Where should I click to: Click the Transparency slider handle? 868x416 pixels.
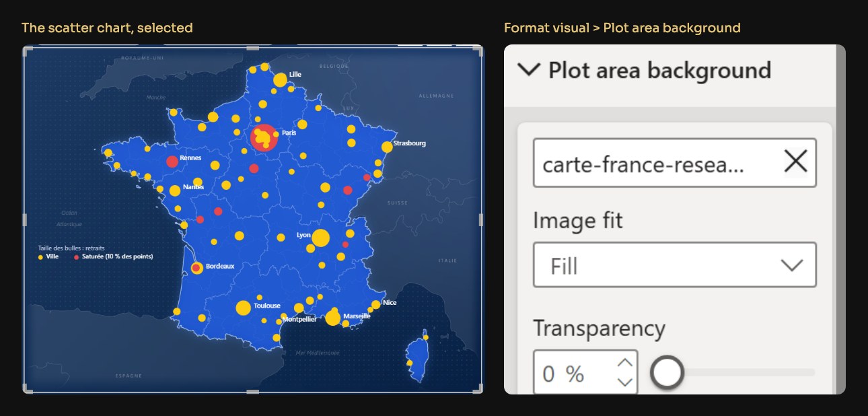[x=667, y=372]
